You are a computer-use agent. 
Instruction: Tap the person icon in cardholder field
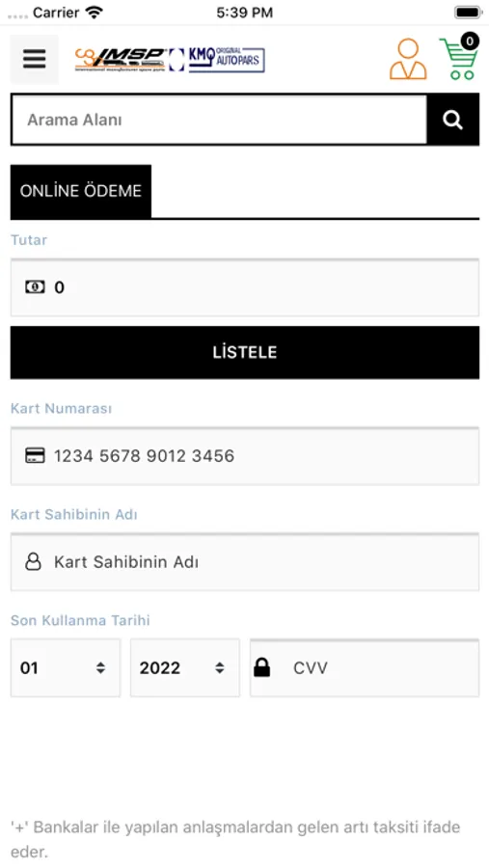[x=33, y=562]
